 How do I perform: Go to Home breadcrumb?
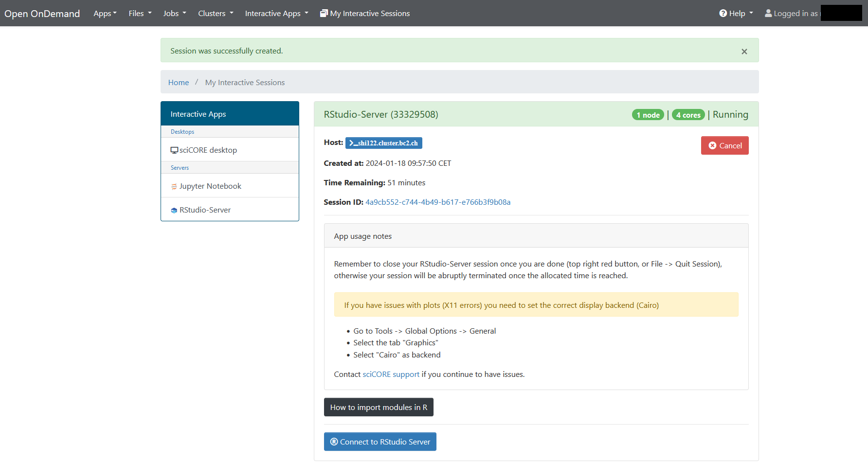179,83
